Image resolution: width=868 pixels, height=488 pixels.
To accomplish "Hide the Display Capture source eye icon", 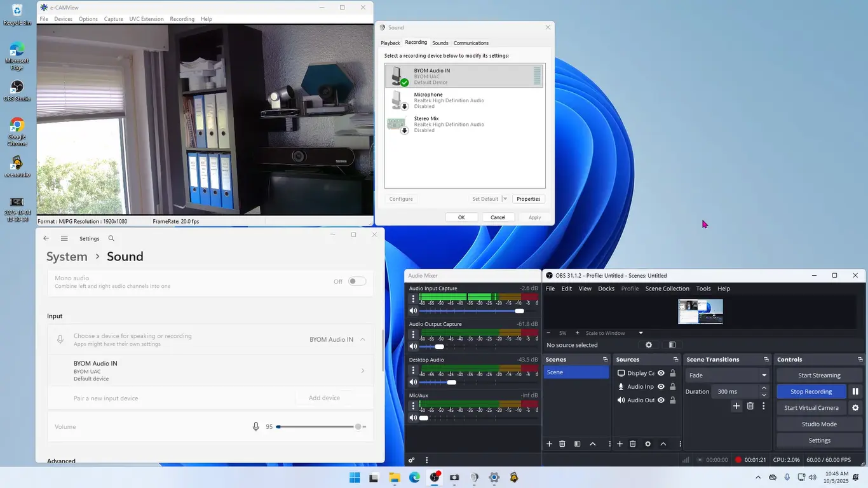I will point(661,373).
